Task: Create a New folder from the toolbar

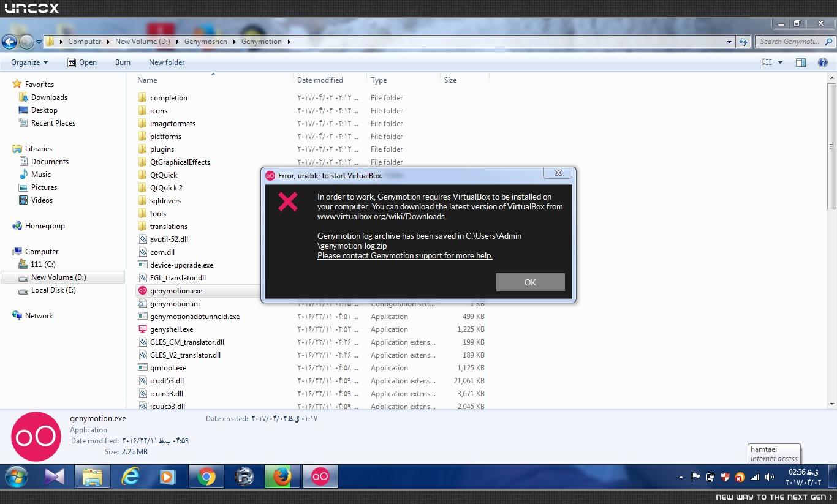Action: pos(167,62)
